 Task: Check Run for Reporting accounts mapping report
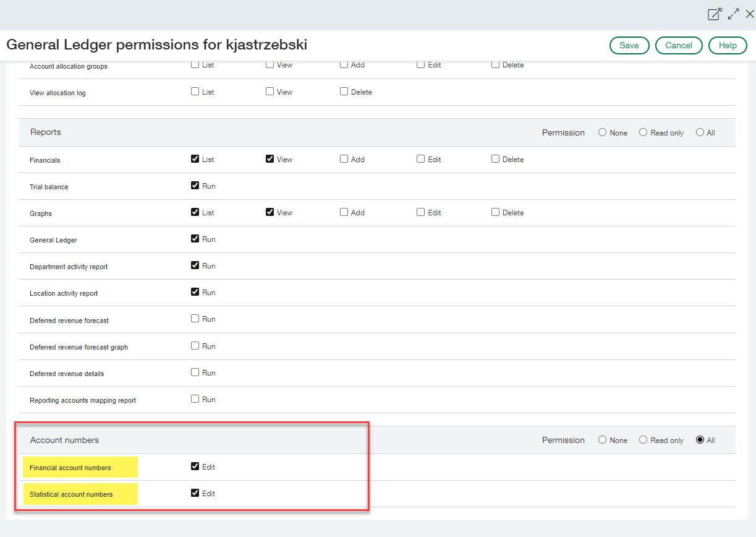click(195, 399)
